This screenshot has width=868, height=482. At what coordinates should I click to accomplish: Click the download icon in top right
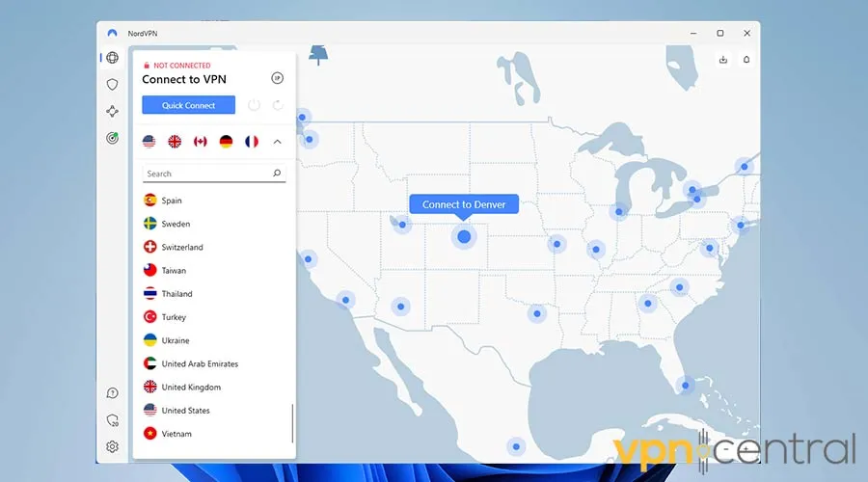click(x=723, y=60)
